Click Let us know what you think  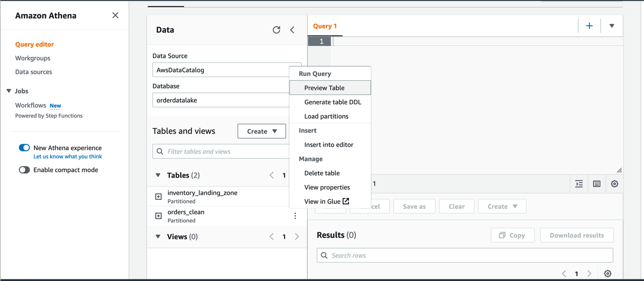(x=68, y=157)
